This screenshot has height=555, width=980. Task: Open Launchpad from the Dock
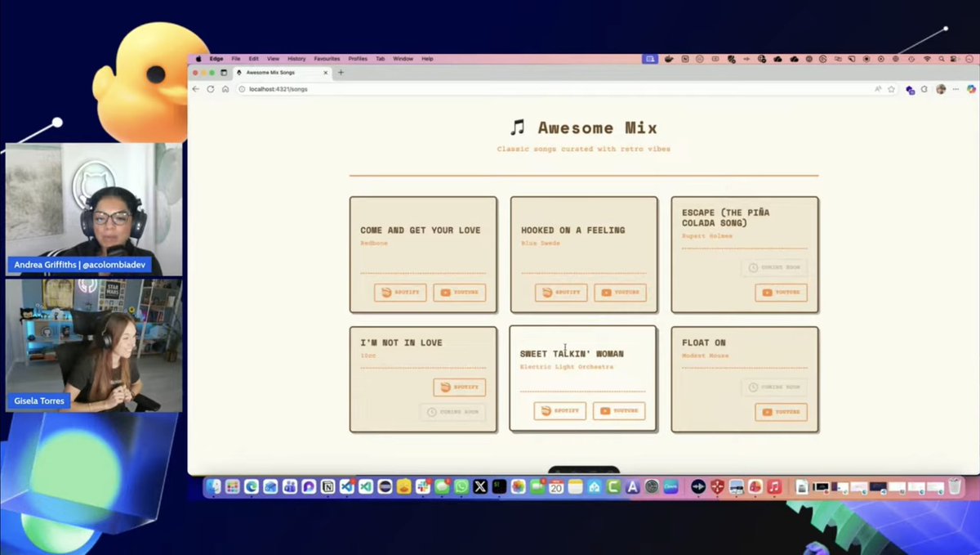pos(232,486)
